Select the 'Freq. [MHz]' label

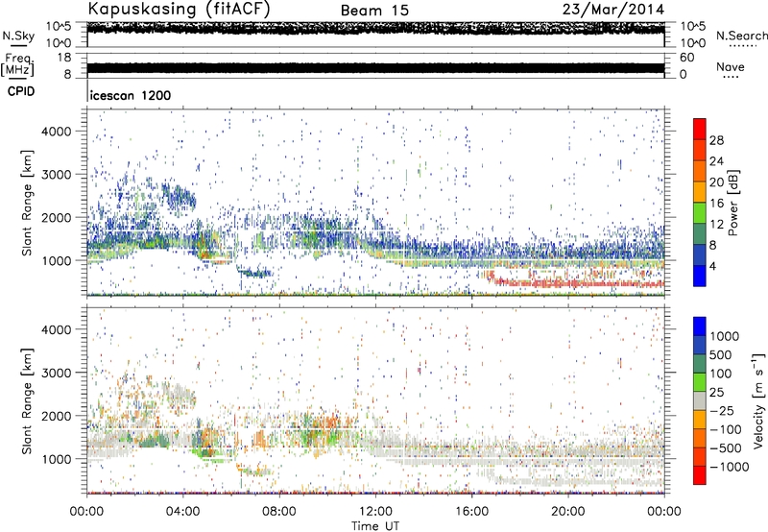(x=17, y=65)
